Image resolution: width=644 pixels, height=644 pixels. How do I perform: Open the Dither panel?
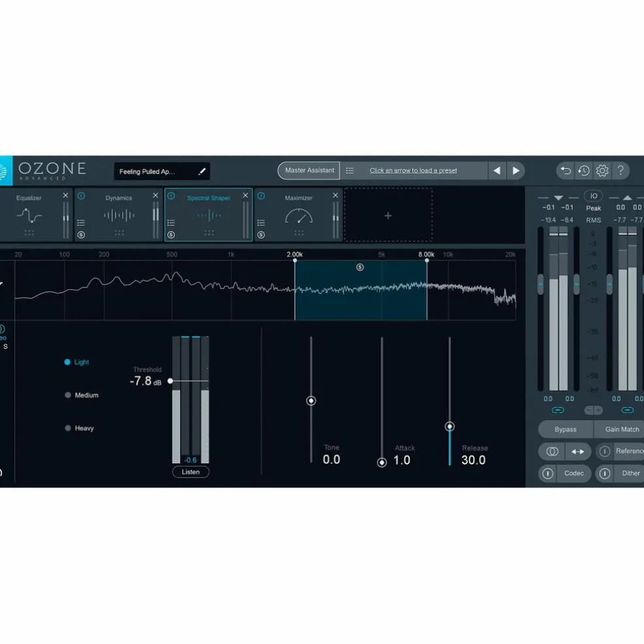click(x=629, y=473)
